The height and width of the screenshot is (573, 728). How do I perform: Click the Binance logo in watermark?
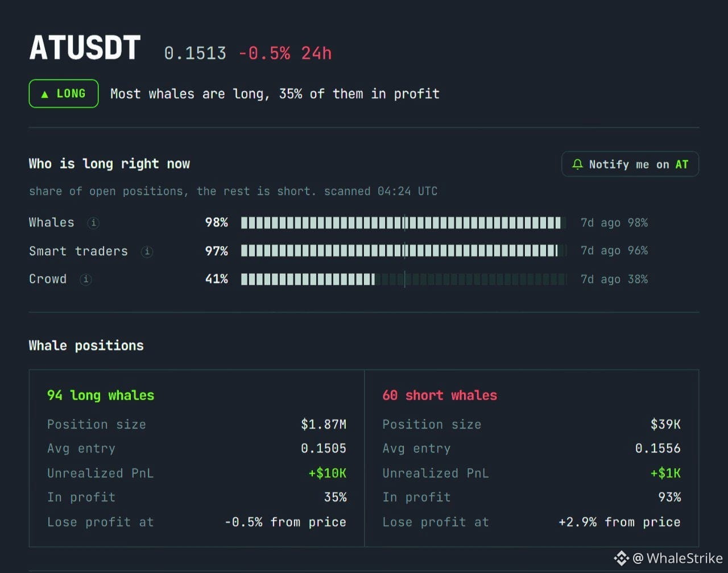pos(621,558)
